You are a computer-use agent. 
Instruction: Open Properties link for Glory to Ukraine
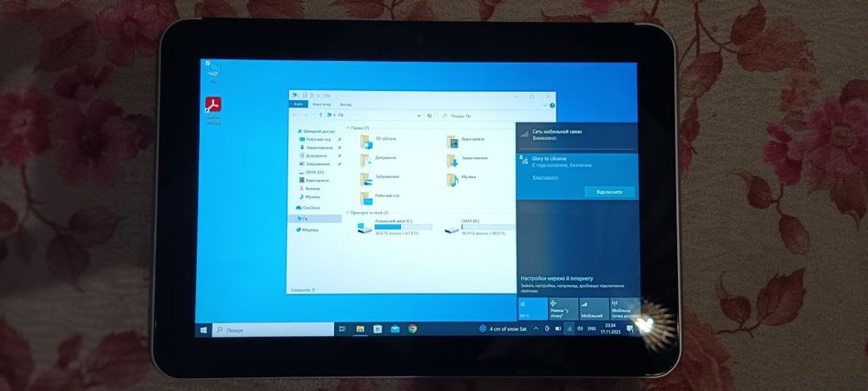(545, 177)
